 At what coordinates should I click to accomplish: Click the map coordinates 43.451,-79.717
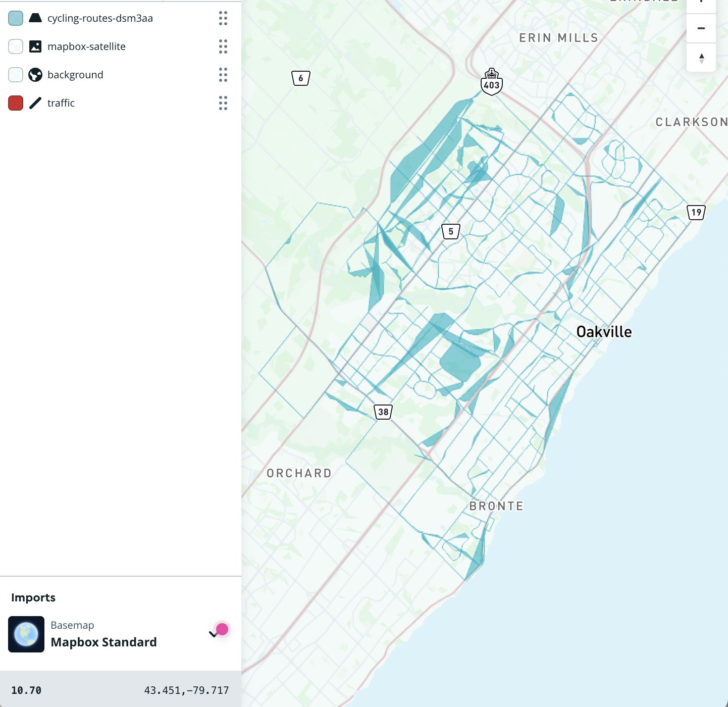(186, 690)
